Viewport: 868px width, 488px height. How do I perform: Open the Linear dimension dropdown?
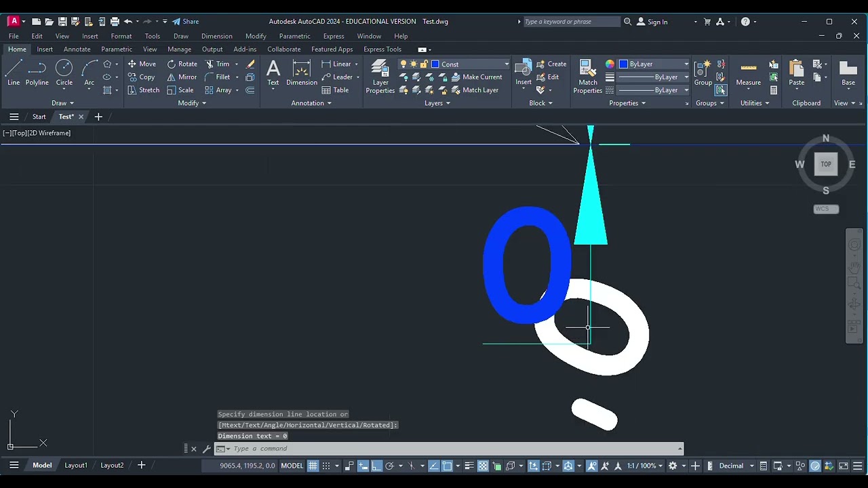tap(357, 64)
